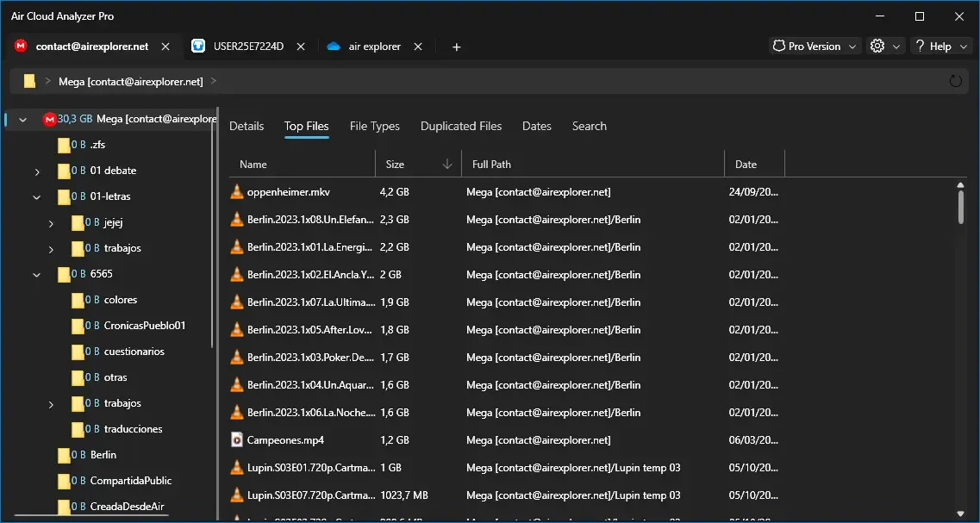Image resolution: width=980 pixels, height=523 pixels.
Task: Close the air explorer tab
Action: (418, 47)
